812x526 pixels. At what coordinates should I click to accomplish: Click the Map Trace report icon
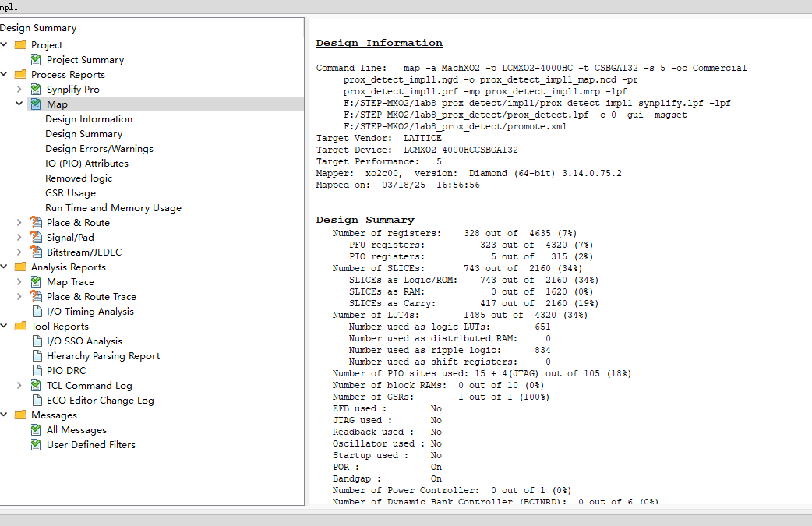(x=36, y=282)
